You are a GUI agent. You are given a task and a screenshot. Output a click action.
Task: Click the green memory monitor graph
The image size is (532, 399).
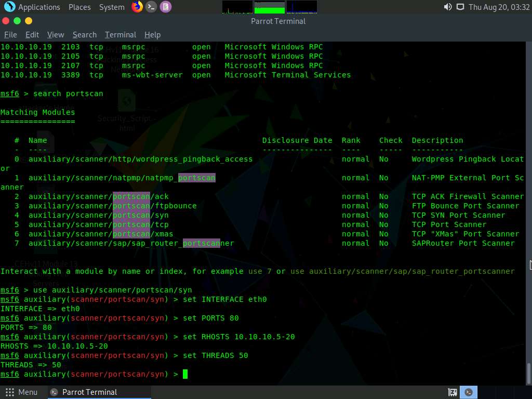(270, 7)
